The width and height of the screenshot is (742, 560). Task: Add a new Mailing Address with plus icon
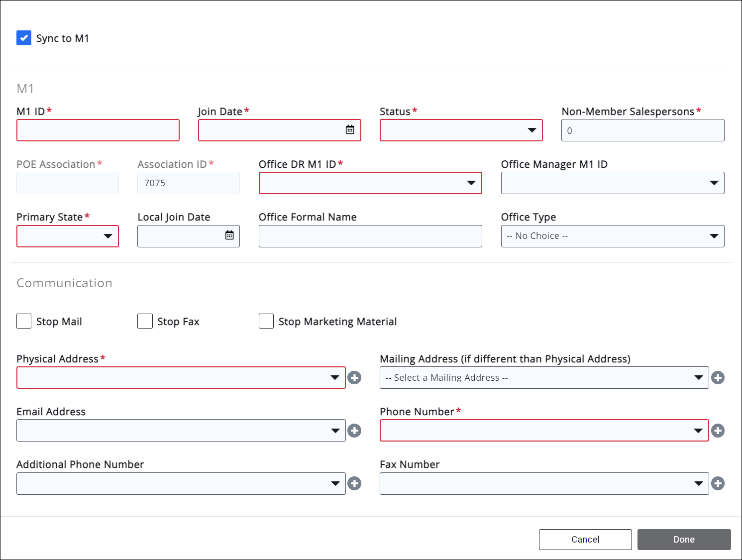[x=718, y=378]
